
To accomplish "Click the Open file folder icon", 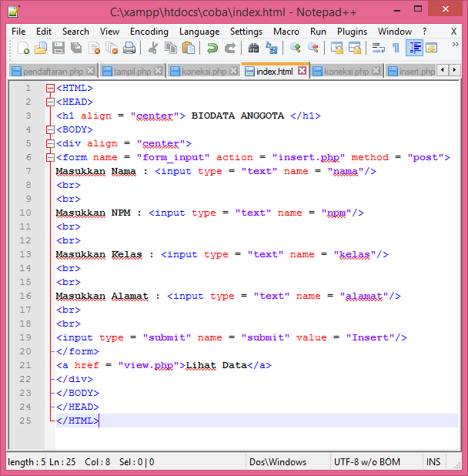I will point(41,49).
